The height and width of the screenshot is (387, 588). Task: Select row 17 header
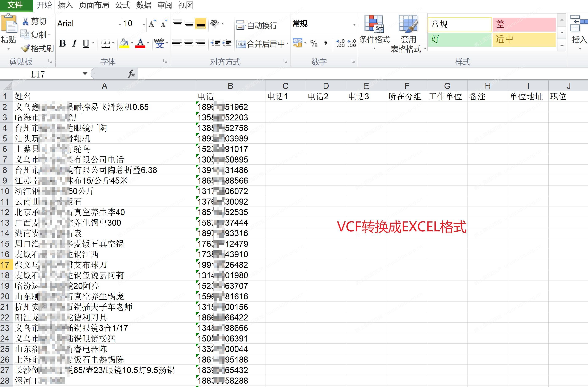tap(6, 264)
